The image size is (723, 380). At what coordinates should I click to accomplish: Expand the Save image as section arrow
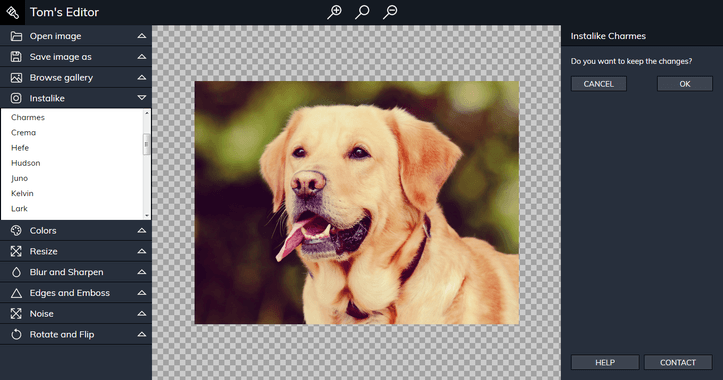click(x=142, y=56)
